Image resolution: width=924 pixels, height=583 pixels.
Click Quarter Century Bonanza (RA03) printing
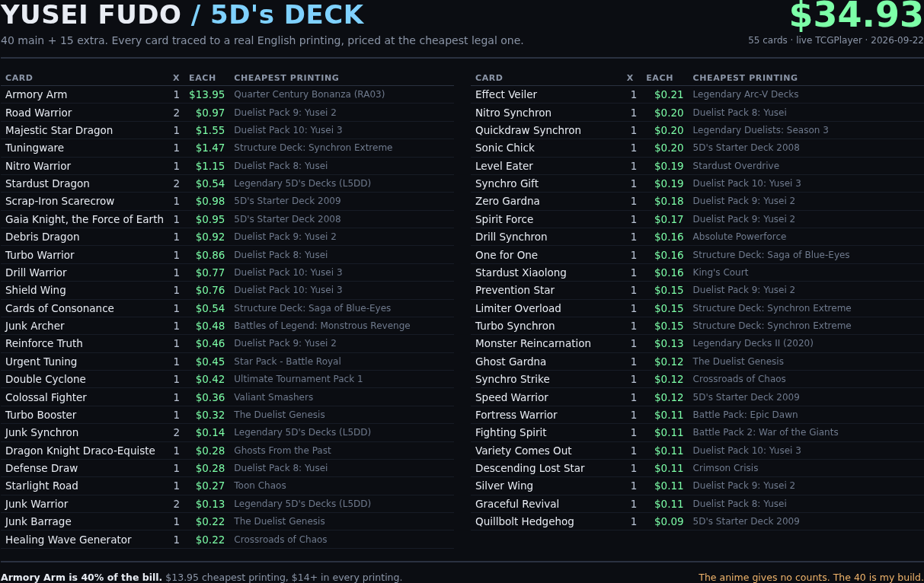pos(309,94)
